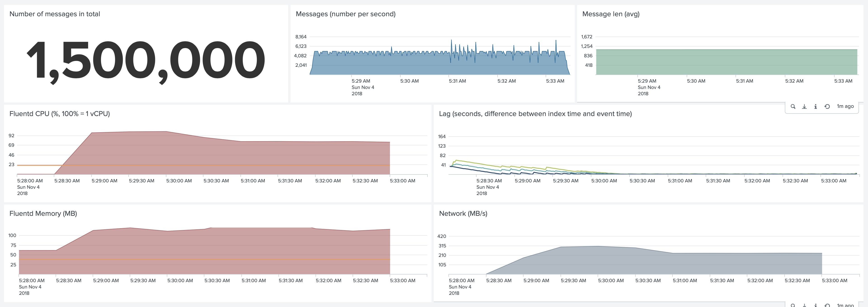Select the 'Fluentd Memory (MB)' panel title

coord(43,213)
